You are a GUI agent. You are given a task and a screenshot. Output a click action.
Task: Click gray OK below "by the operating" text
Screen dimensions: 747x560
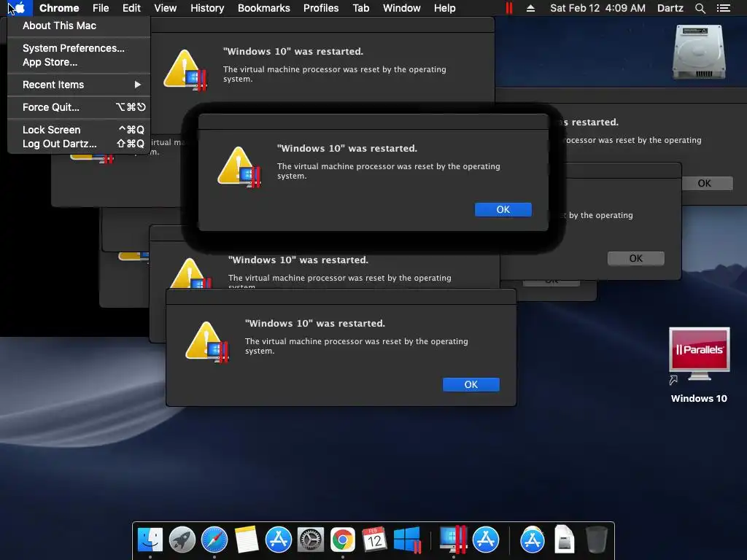[x=635, y=259]
